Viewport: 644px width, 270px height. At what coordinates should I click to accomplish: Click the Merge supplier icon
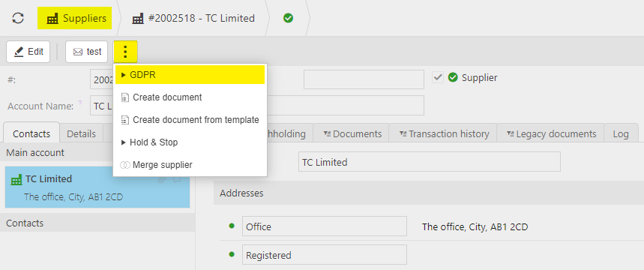click(125, 165)
